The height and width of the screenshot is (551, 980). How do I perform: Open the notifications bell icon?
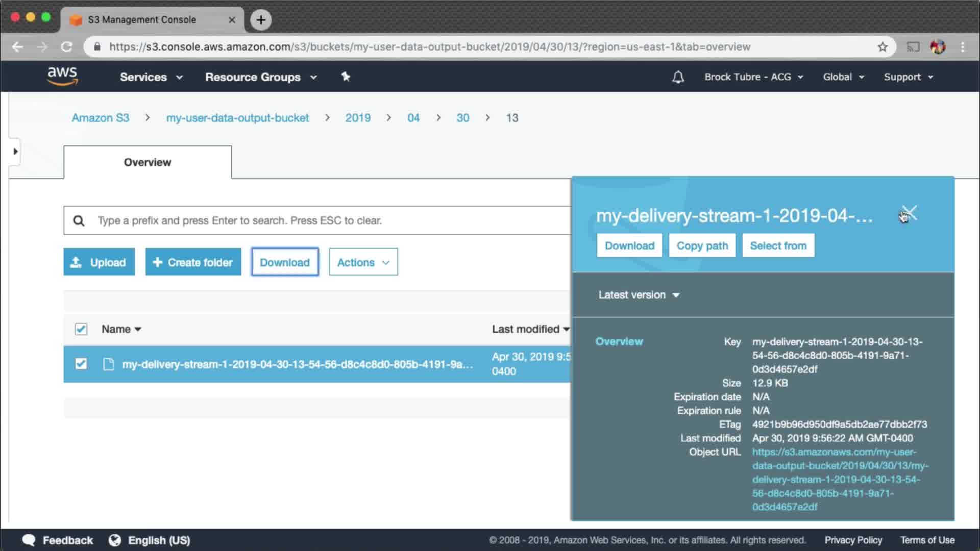(x=677, y=77)
